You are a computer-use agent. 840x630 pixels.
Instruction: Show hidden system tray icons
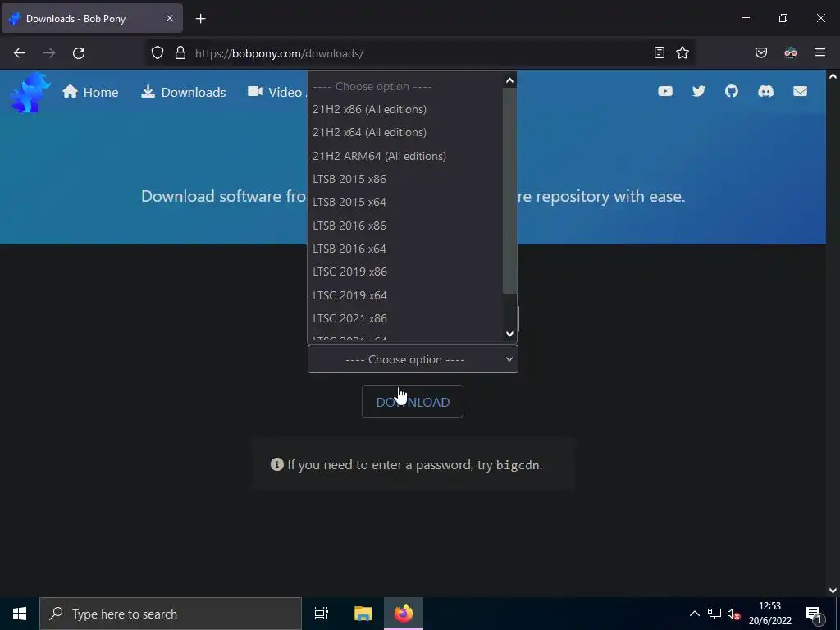pos(694,614)
